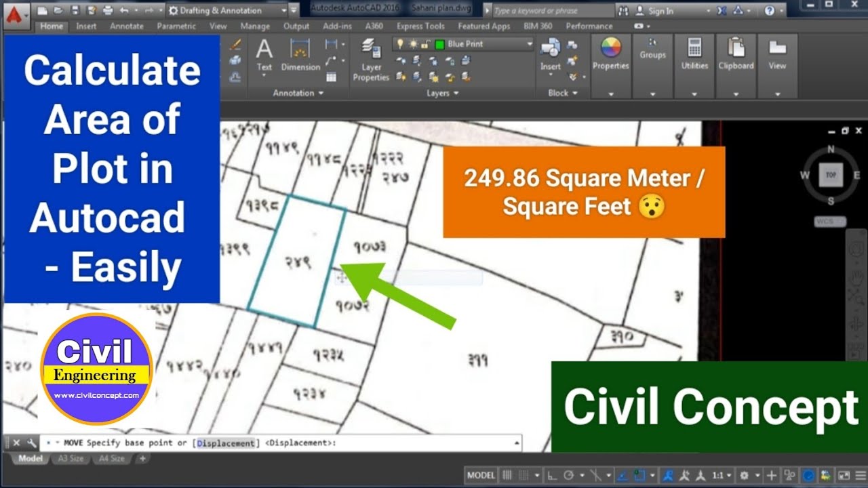This screenshot has height=488, width=868.
Task: Open the Blue Print layer dropdown
Action: coord(464,44)
